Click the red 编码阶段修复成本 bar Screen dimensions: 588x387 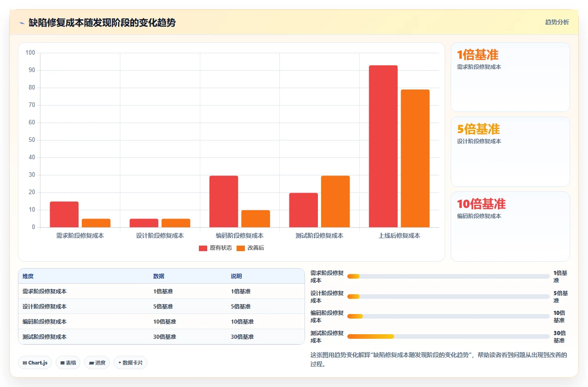click(x=224, y=202)
